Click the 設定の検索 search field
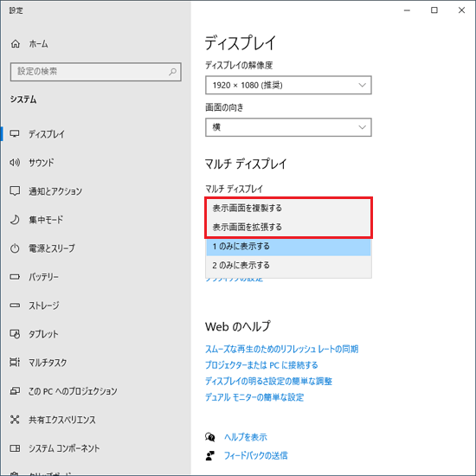This screenshot has height=476, width=476. 95,72
